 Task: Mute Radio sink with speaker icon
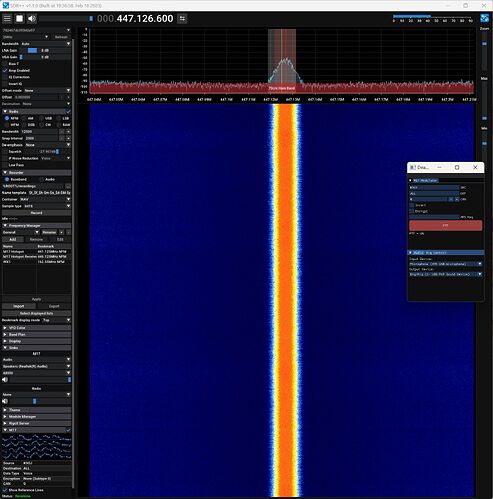[x=5, y=401]
